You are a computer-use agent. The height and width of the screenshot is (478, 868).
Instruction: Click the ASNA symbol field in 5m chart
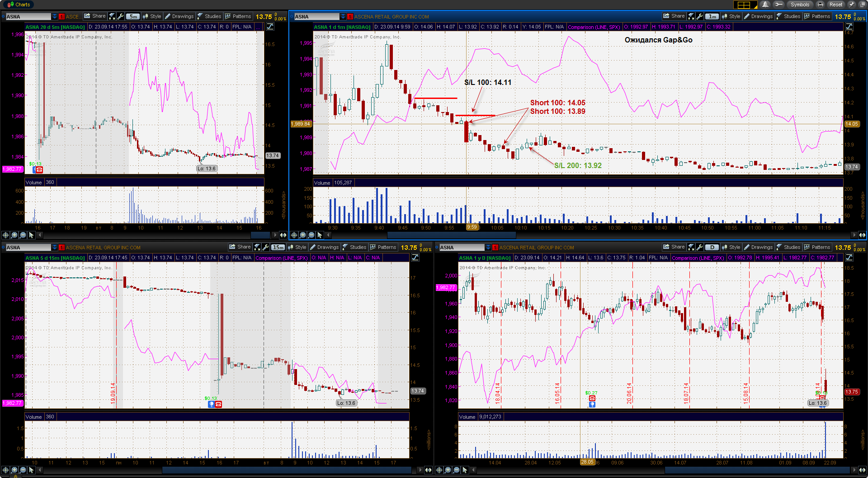click(x=28, y=16)
